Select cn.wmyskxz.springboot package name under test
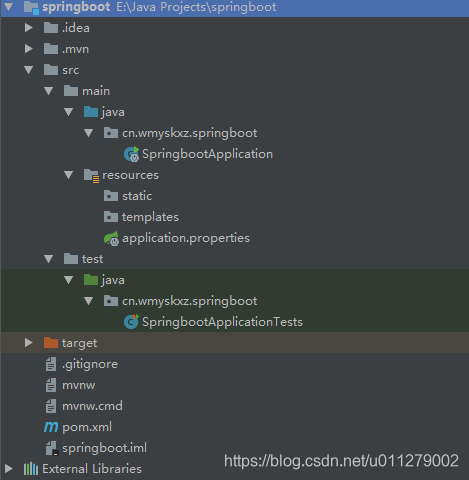 [x=190, y=301]
